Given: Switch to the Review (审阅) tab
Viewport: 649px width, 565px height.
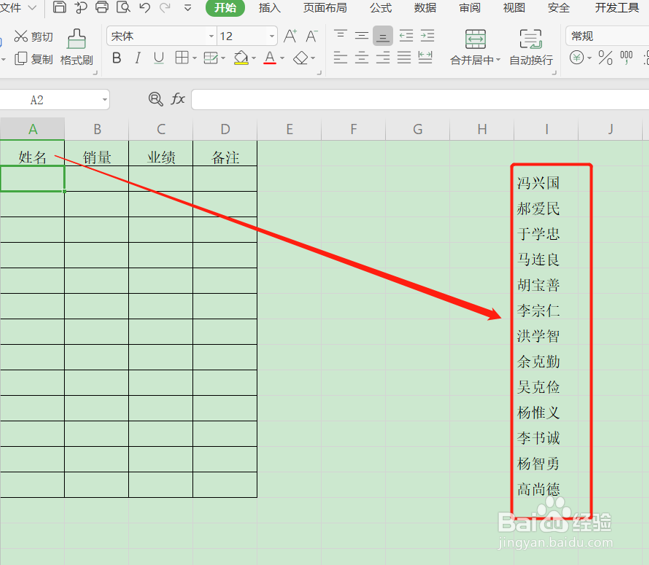Looking at the screenshot, I should pos(470,8).
